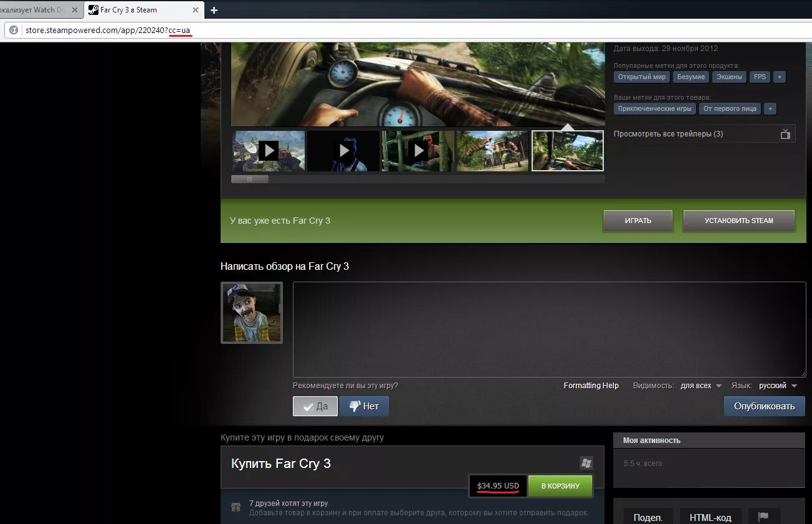
Task: Choose Нет thumbs-down recommendation
Action: [x=365, y=406]
